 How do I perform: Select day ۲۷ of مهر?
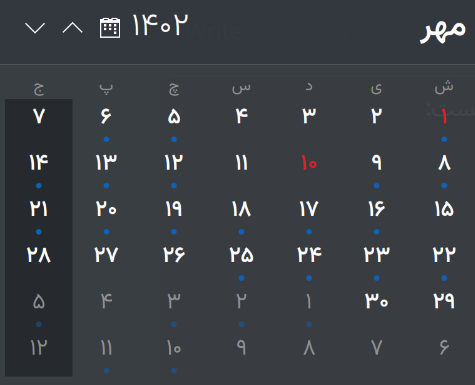point(106,255)
